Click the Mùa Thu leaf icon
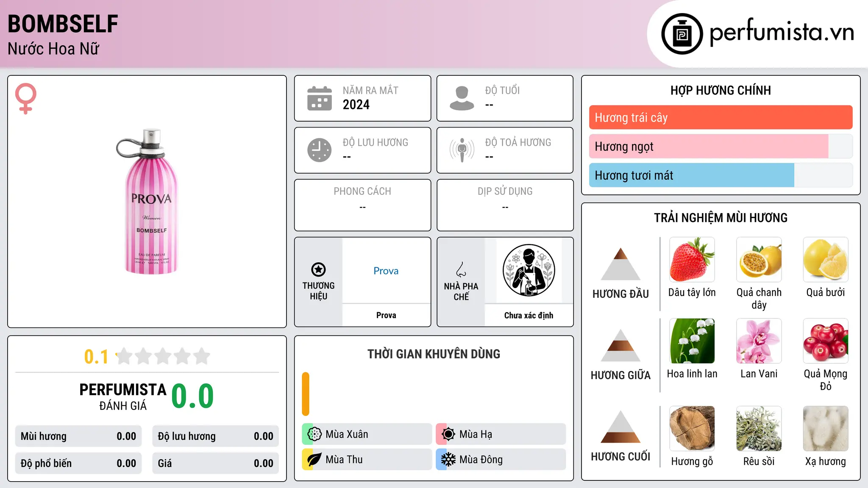 [314, 460]
